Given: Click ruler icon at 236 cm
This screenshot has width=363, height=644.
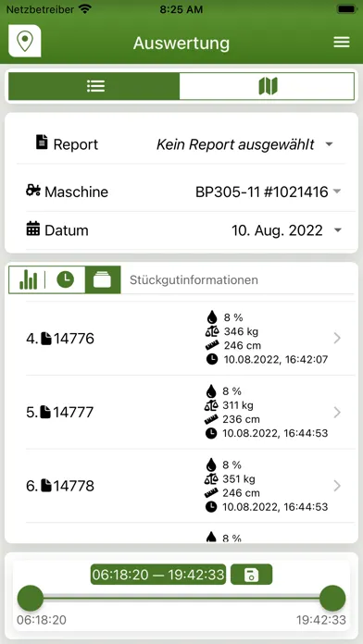Looking at the screenshot, I should tap(211, 419).
